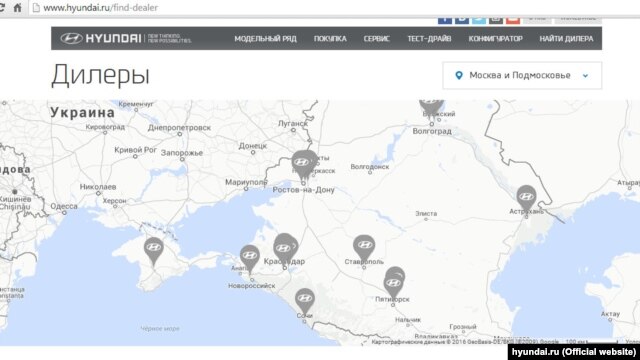640x360 pixels.
Task: Expand the Москва и Подмосковье region dropdown
Action: 522,76
